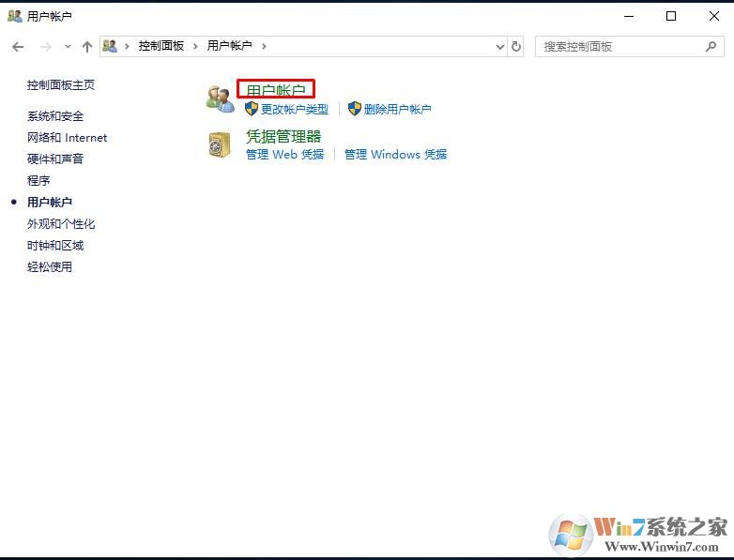Expand chevron after 控制面板 in breadcrumb

pos(195,46)
